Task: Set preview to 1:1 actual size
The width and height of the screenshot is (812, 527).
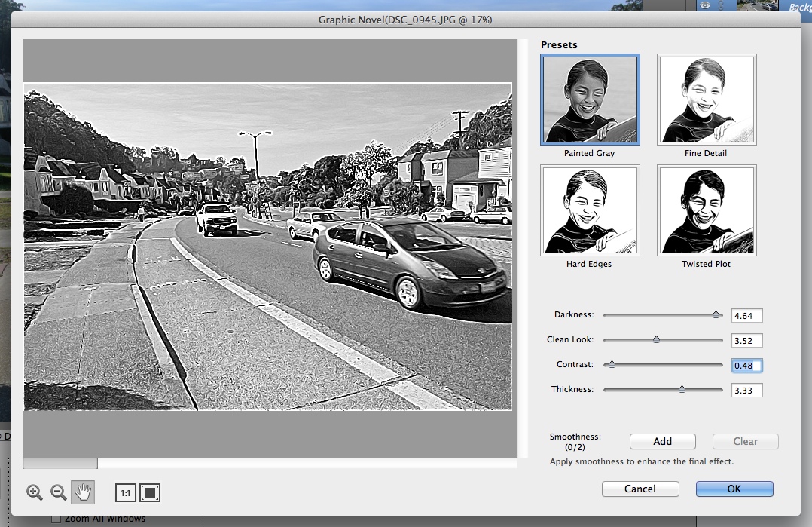Action: pyautogui.click(x=125, y=493)
